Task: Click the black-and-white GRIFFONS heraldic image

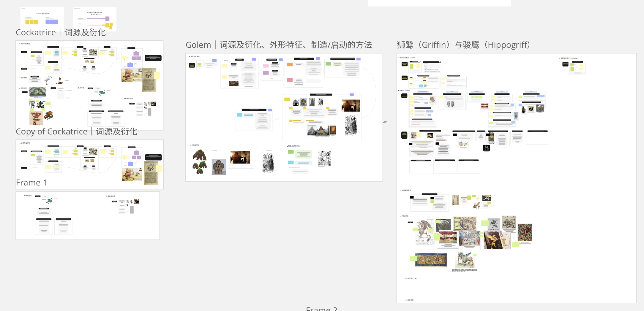Action: coord(494,225)
